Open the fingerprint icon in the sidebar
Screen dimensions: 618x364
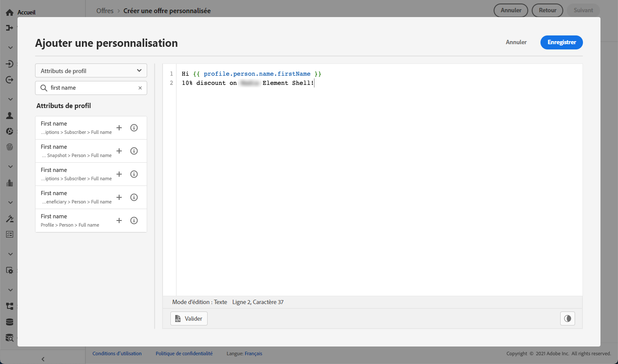(10, 147)
